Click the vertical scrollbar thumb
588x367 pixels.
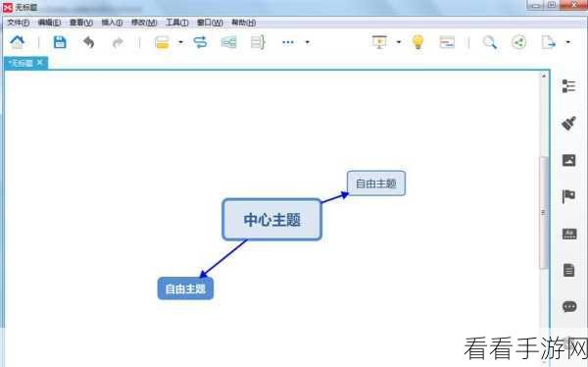(x=544, y=213)
